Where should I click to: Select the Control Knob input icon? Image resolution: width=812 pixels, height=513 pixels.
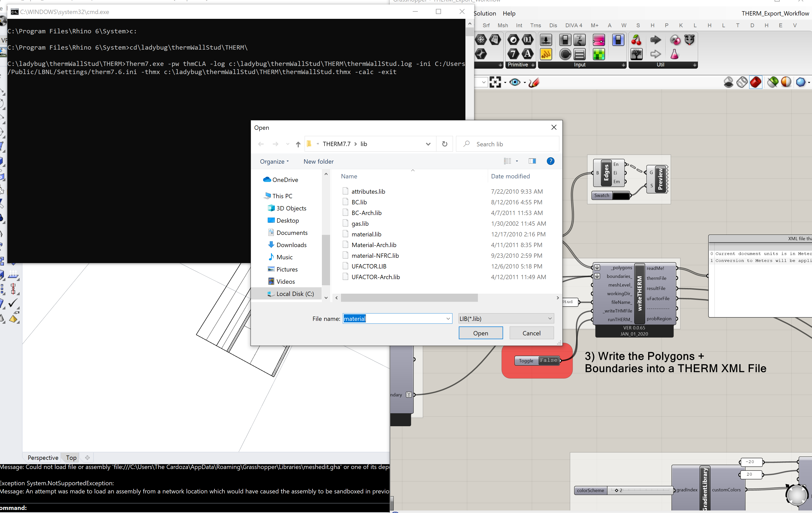click(565, 54)
